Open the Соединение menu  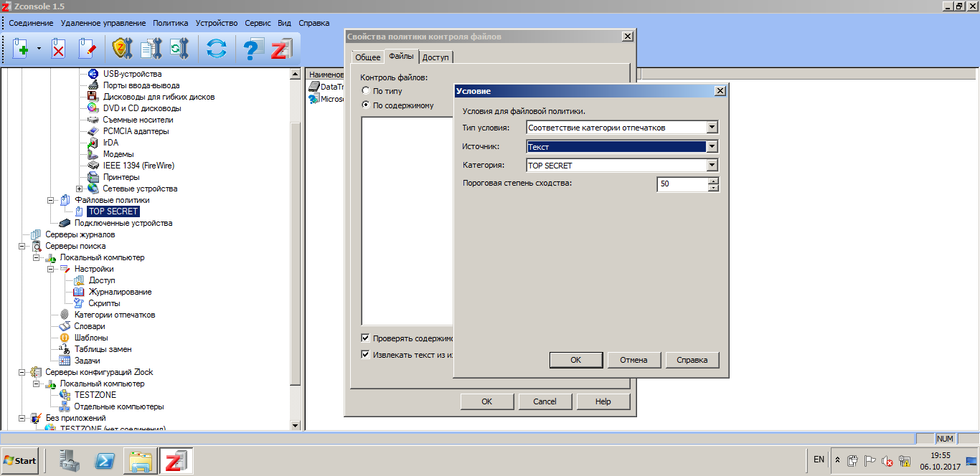pos(32,24)
